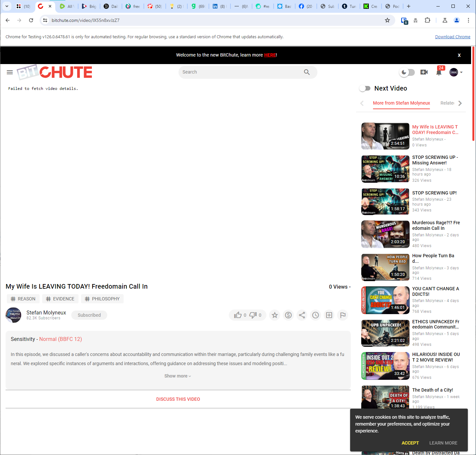Click the address bar URL
Image resolution: width=476 pixels, height=455 pixels.
point(86,20)
